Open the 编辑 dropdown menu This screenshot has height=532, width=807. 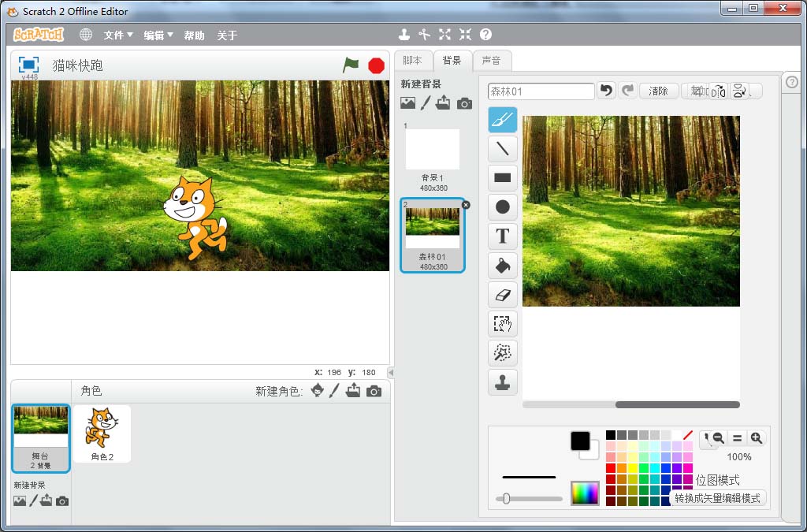pos(158,35)
